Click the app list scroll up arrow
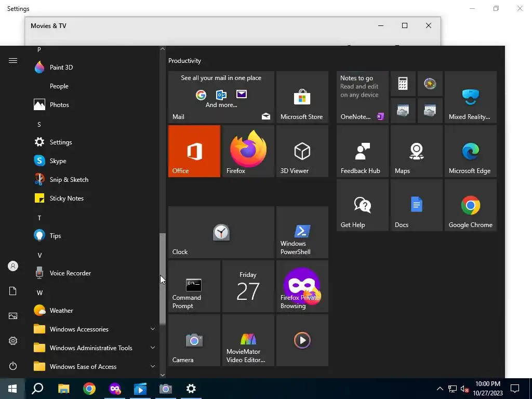532x399 pixels. point(163,49)
